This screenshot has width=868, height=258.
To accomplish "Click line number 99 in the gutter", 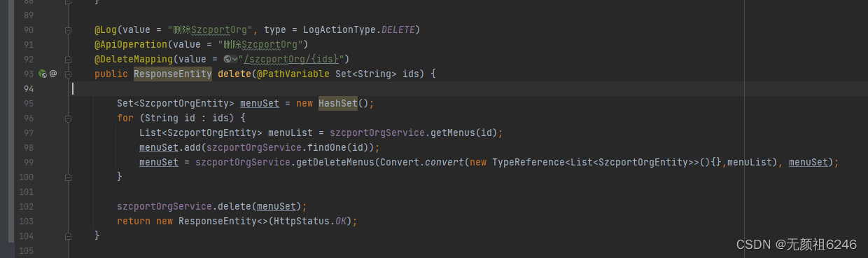I will [x=28, y=162].
